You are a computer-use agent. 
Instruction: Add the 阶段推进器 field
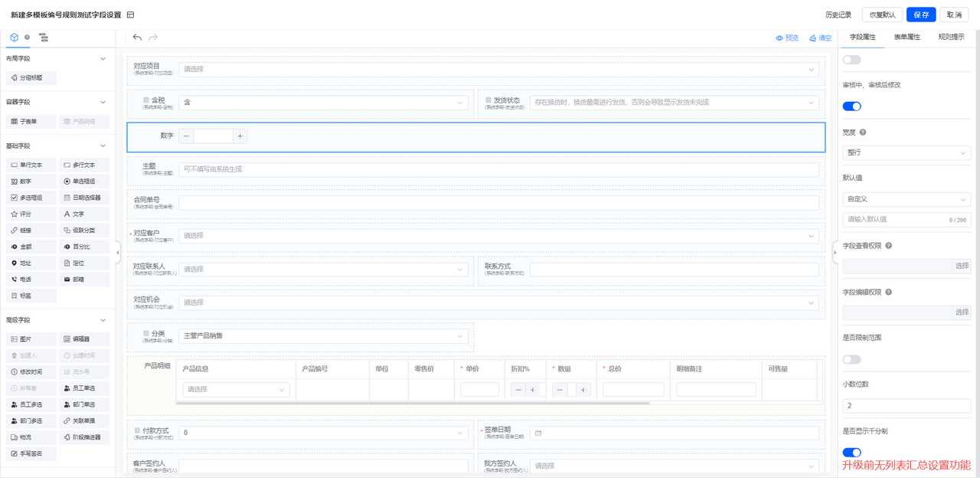click(84, 437)
